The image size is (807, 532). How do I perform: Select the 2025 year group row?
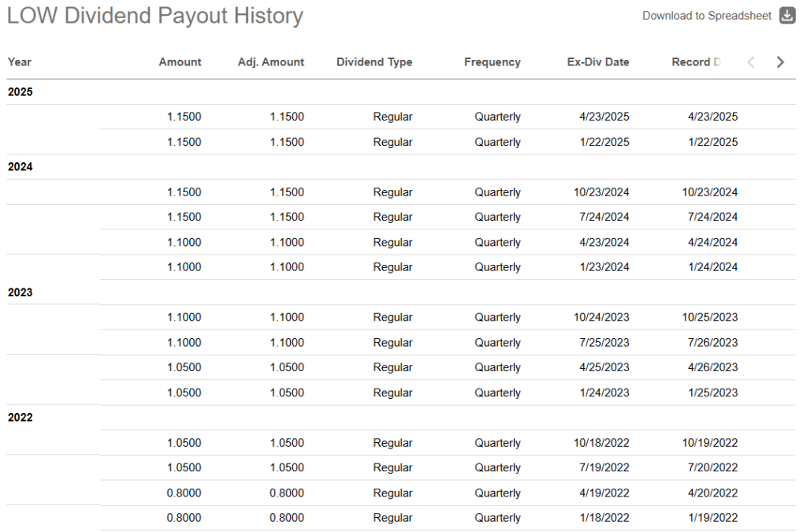click(x=401, y=92)
